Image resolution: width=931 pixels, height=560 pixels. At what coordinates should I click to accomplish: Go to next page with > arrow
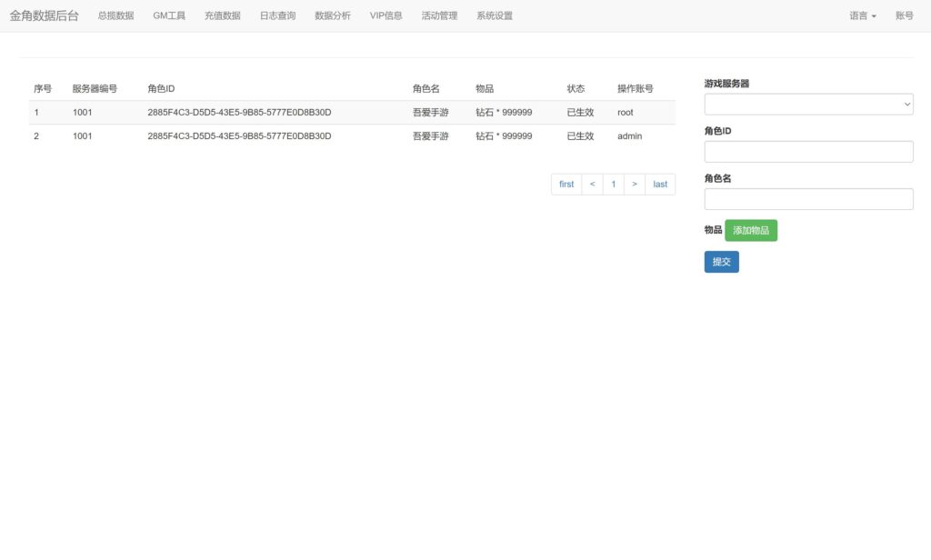click(635, 184)
